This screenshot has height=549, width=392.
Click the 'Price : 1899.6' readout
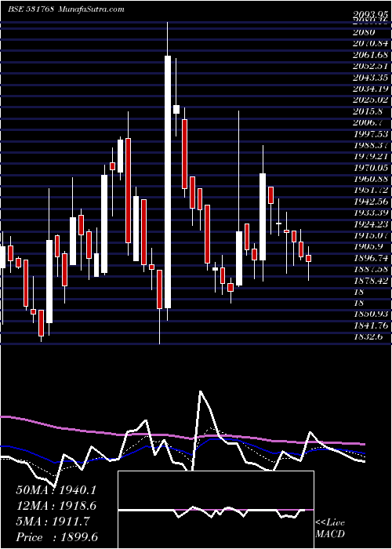(x=56, y=537)
